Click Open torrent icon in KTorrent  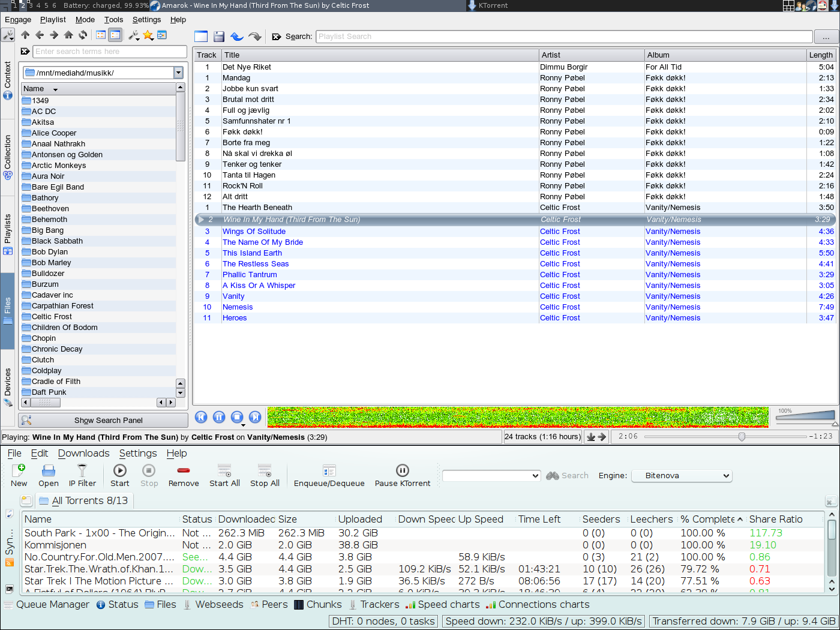(x=49, y=476)
